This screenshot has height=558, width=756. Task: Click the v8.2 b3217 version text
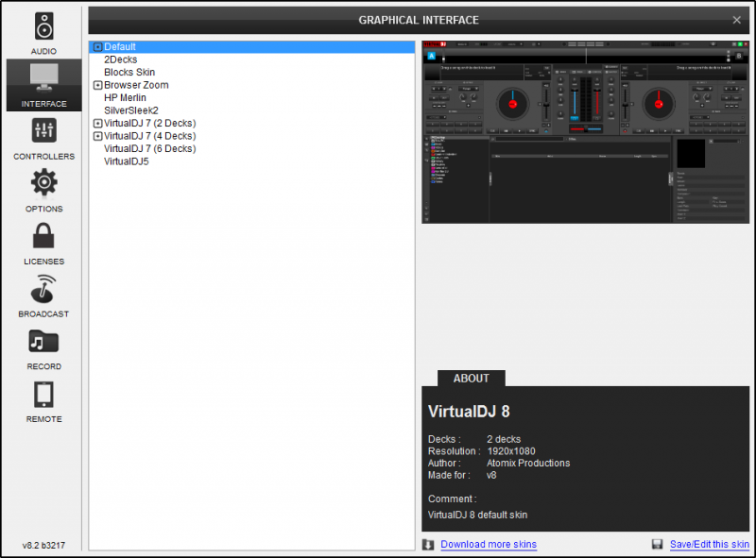coord(43,546)
